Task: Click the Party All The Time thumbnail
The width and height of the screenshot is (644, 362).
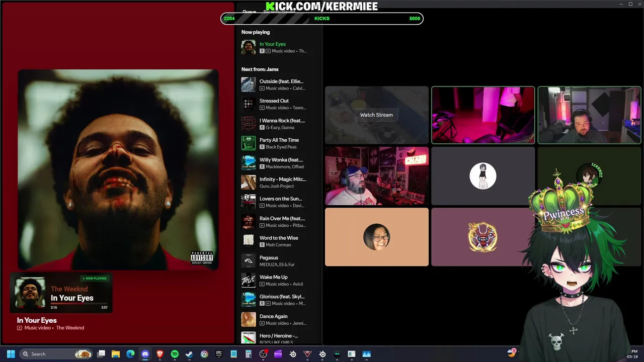Action: 248,143
